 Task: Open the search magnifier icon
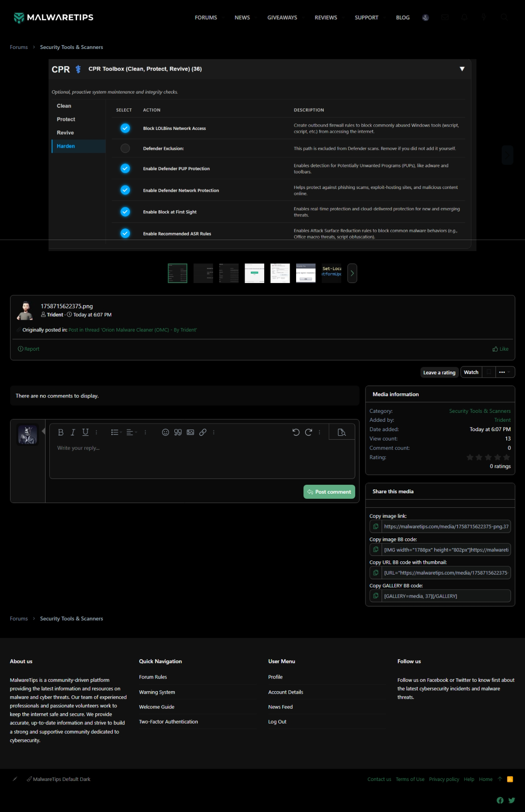(504, 17)
